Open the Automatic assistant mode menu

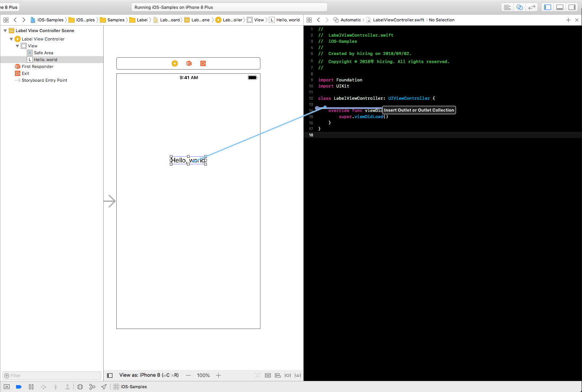(x=347, y=20)
